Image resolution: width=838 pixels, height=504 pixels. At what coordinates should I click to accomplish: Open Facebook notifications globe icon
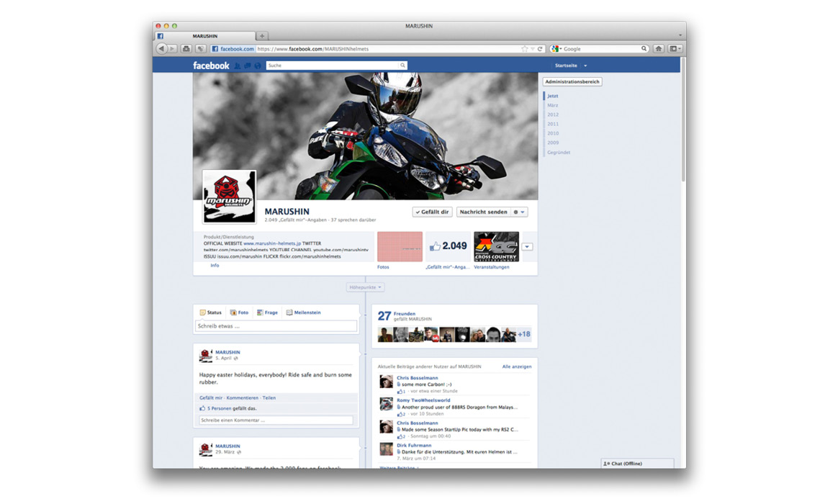coord(258,66)
